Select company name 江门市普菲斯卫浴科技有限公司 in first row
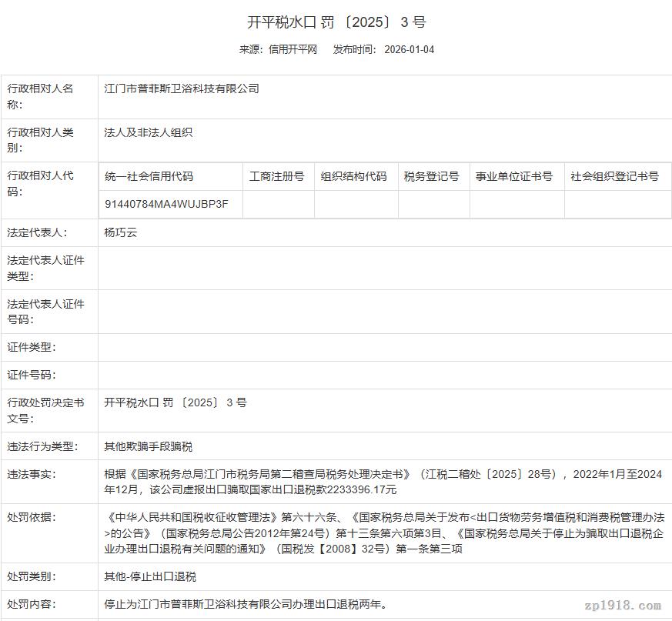Viewport: 672px width, 621px height. click(182, 88)
